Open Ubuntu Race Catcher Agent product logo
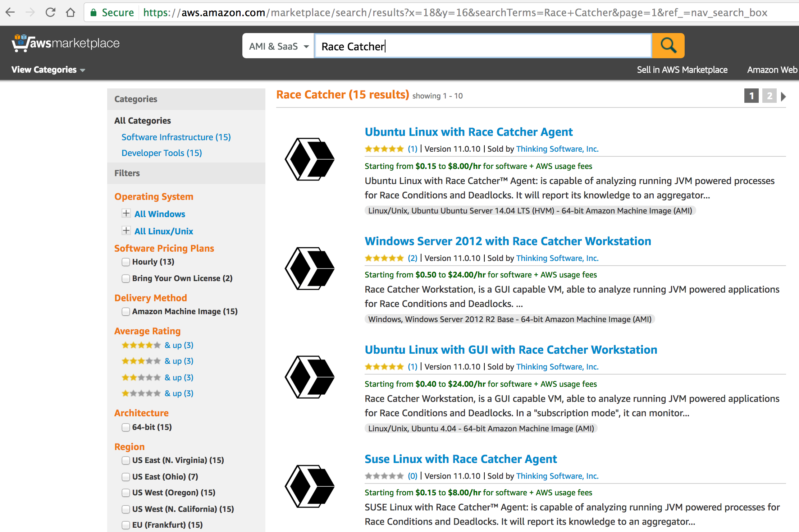Screen dimensions: 799x532 tap(310, 159)
